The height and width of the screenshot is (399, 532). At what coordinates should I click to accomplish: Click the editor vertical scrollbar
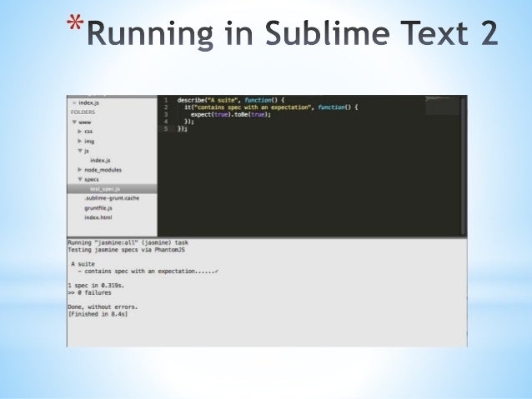463,166
